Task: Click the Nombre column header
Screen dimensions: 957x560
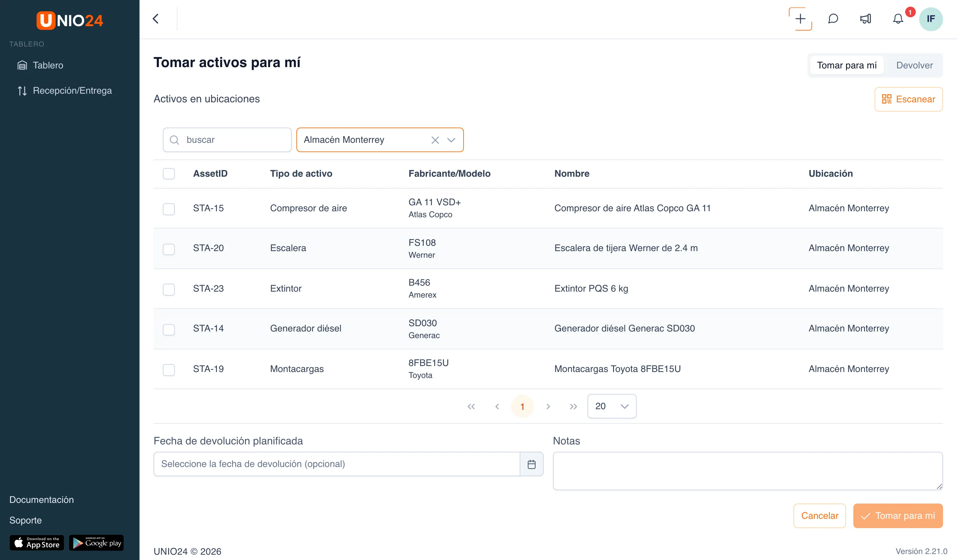Action: [572, 173]
